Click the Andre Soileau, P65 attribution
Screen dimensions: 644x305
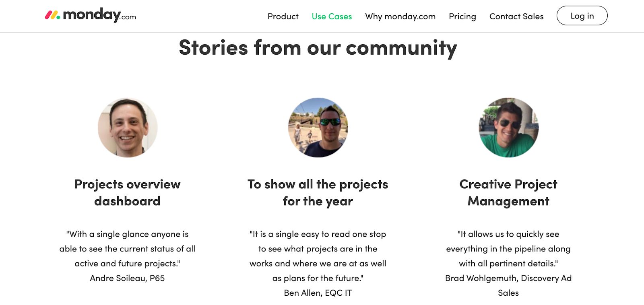pyautogui.click(x=128, y=278)
